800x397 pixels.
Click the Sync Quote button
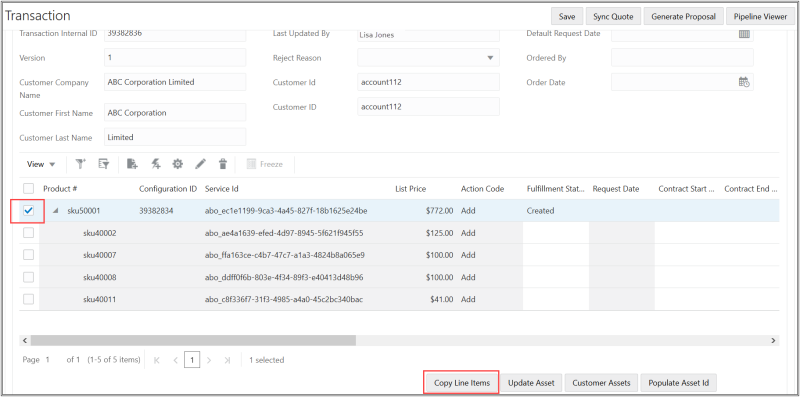(613, 16)
